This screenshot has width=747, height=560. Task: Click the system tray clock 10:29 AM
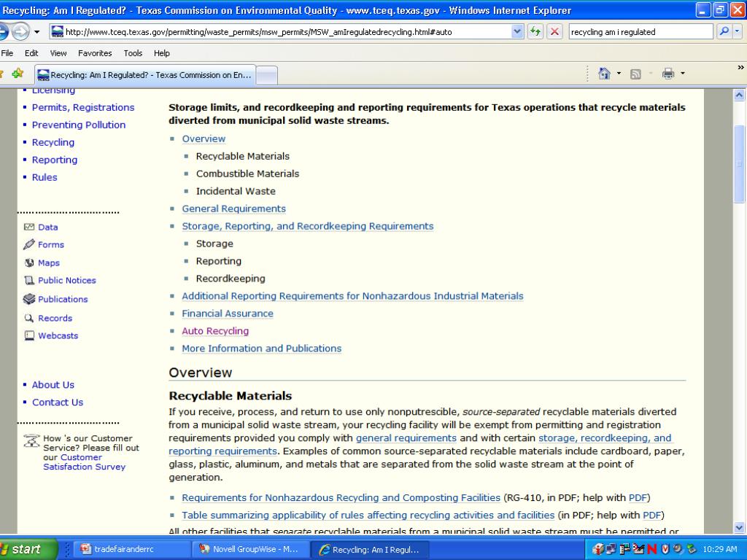tap(720, 549)
